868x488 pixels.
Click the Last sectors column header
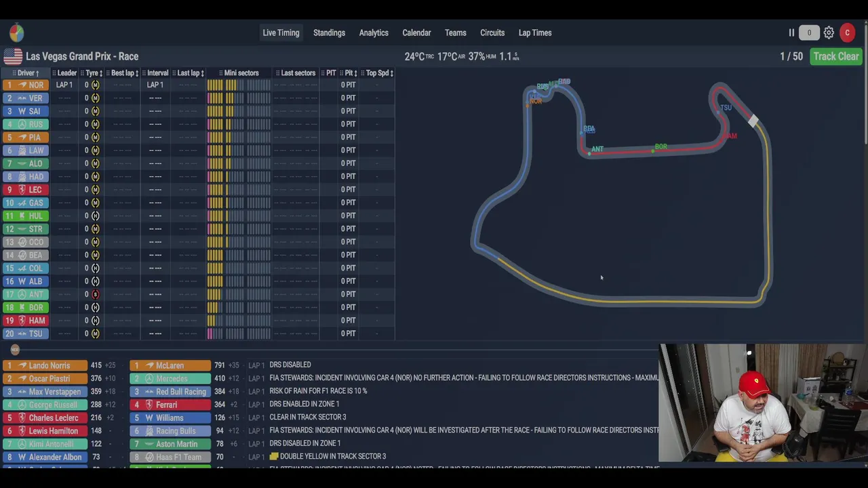pyautogui.click(x=296, y=73)
